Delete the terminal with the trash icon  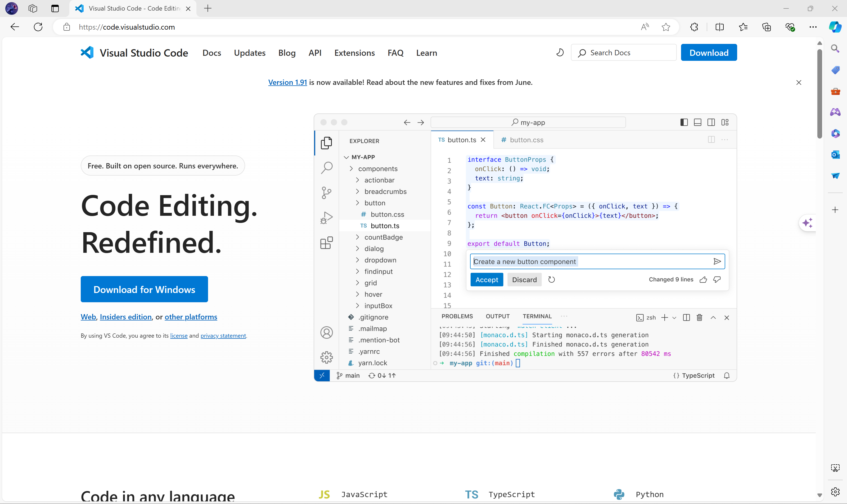[x=699, y=317]
